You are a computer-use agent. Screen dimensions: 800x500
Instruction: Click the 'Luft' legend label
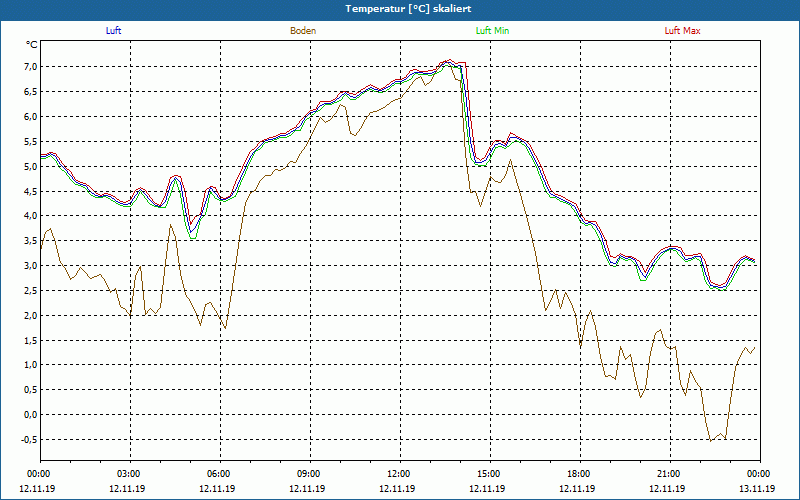coord(113,31)
